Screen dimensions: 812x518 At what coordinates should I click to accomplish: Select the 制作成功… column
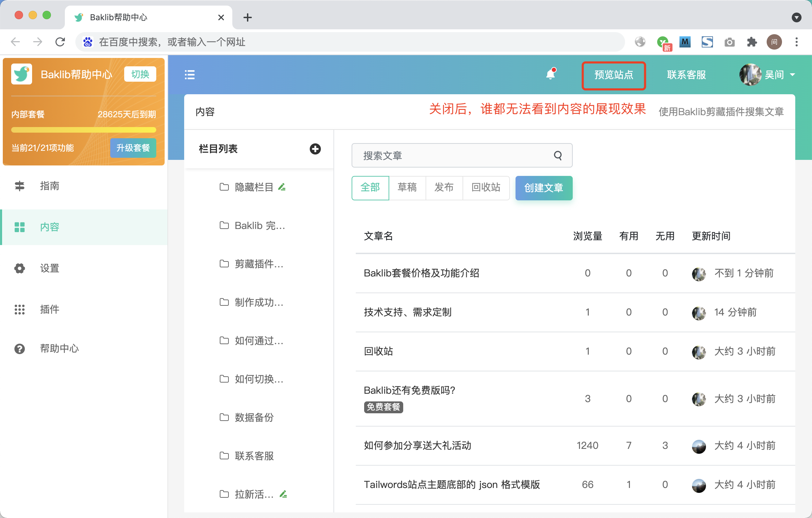click(259, 302)
